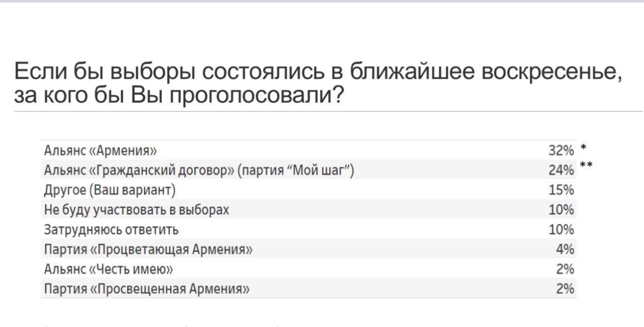The image size is (644, 327).
Task: Select the Альянс «Честь имею» row
Action: tap(109, 269)
